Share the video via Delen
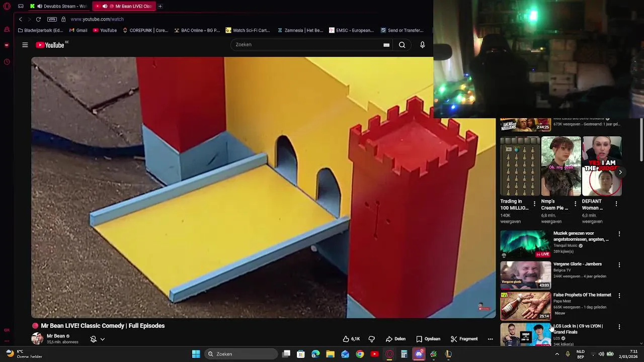The image size is (644, 362). [395, 339]
